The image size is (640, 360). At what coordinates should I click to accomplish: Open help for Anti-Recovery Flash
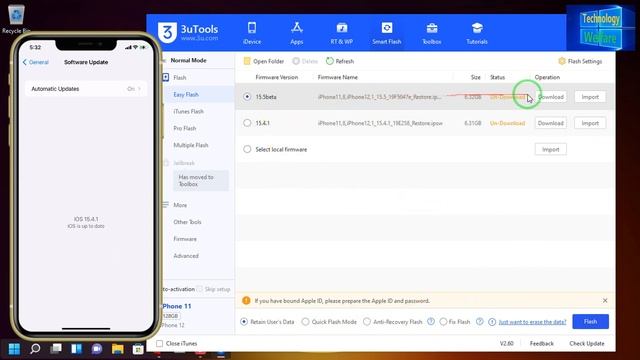click(431, 322)
